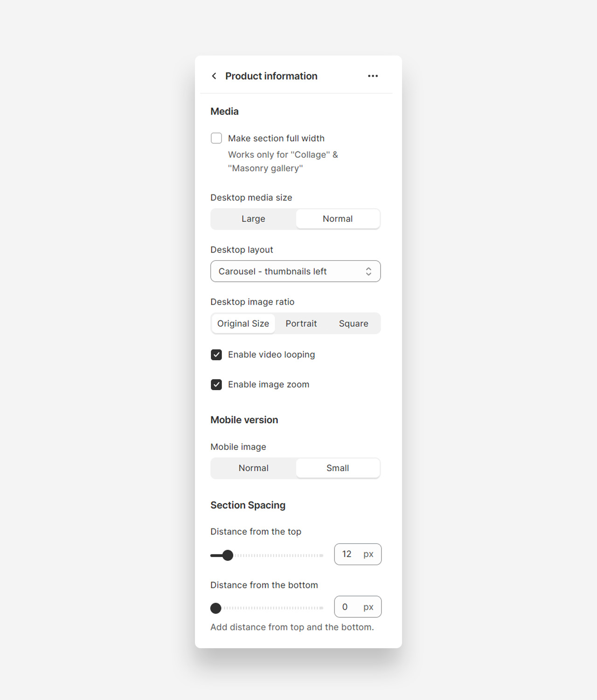The image size is (597, 700).
Task: Set Mobile image to Small
Action: [338, 468]
